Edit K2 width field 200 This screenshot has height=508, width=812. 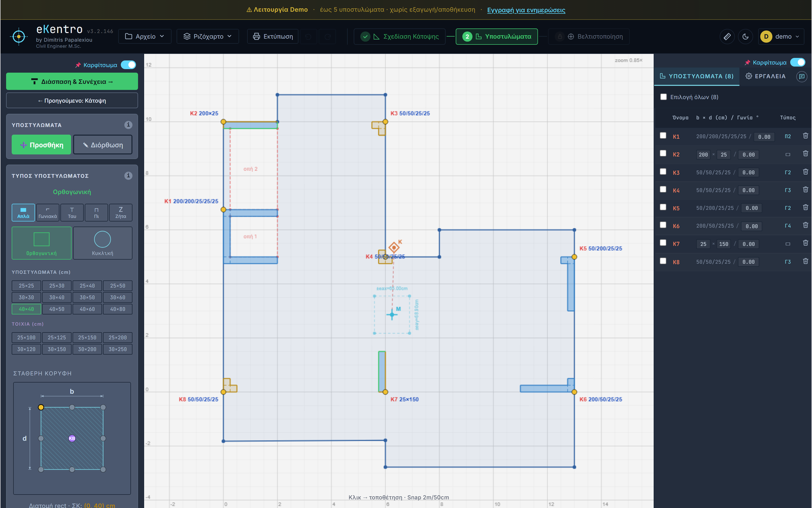click(703, 154)
